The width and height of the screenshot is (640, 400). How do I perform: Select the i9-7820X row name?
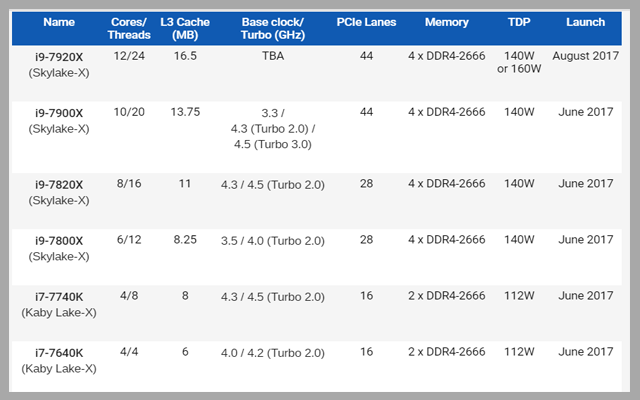coord(58,184)
